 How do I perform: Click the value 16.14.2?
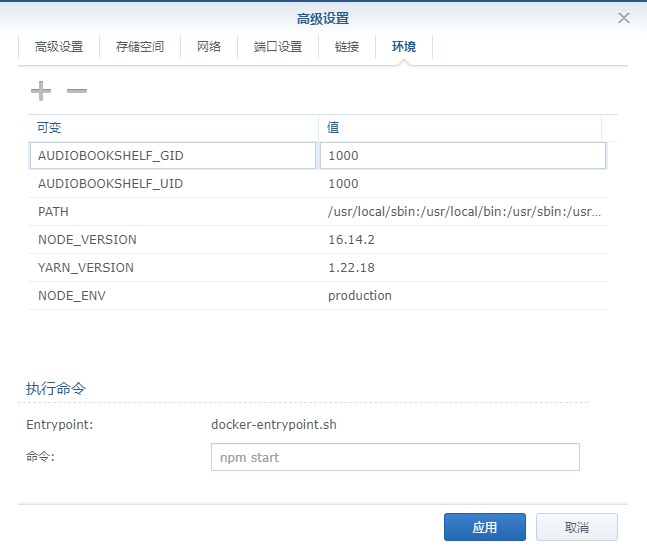coord(351,240)
